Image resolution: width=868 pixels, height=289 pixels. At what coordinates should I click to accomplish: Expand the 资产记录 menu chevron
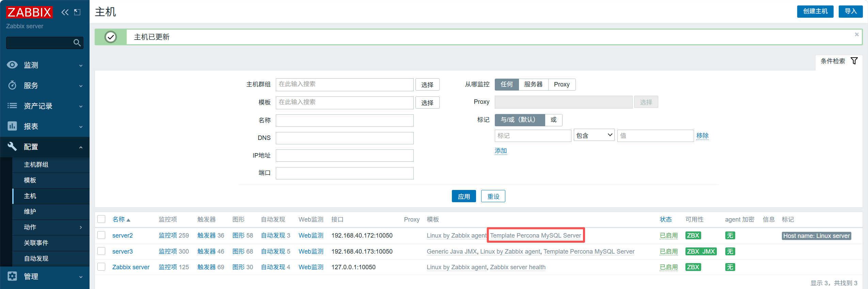point(81,106)
